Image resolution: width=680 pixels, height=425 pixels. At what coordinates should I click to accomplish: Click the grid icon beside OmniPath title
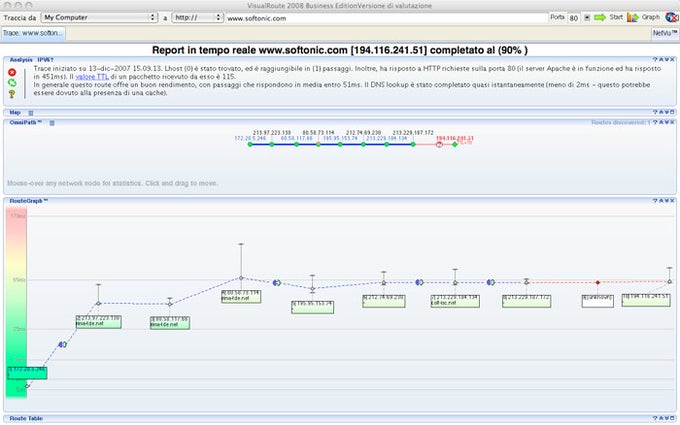tap(52, 123)
